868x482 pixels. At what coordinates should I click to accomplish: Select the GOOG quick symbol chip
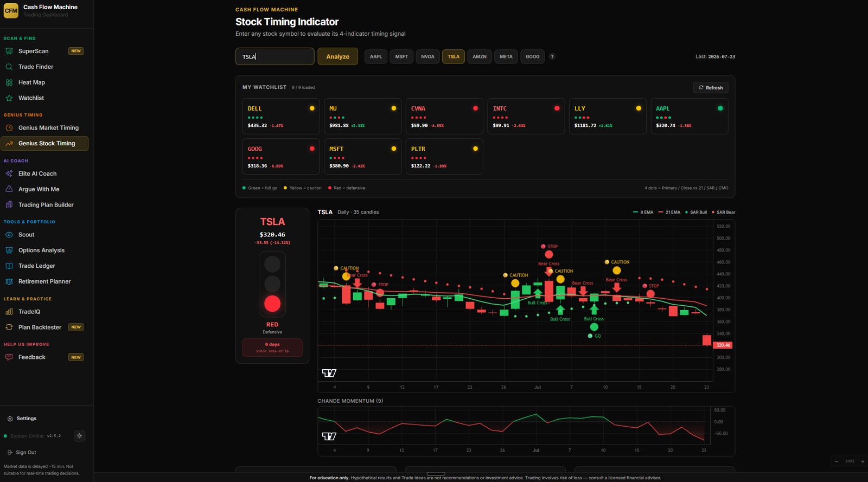pyautogui.click(x=533, y=56)
